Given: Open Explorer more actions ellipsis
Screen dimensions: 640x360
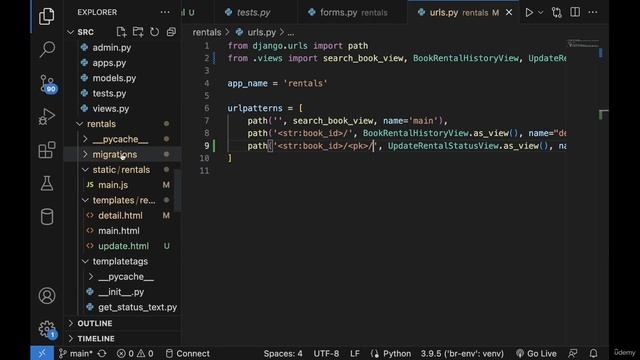Looking at the screenshot, I should pyautogui.click(x=165, y=12).
